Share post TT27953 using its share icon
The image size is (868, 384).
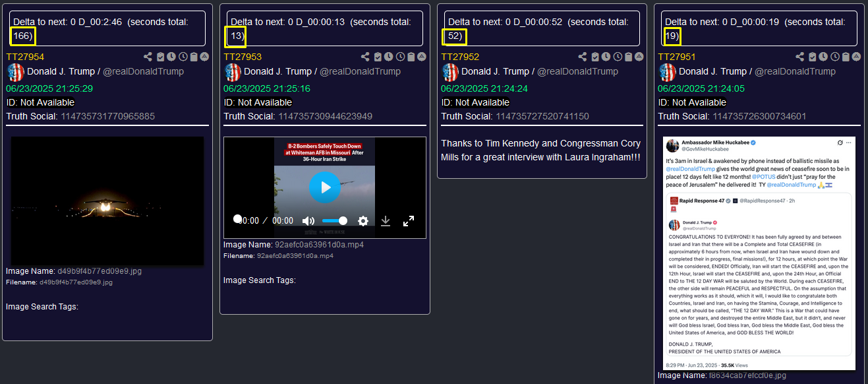click(x=366, y=57)
